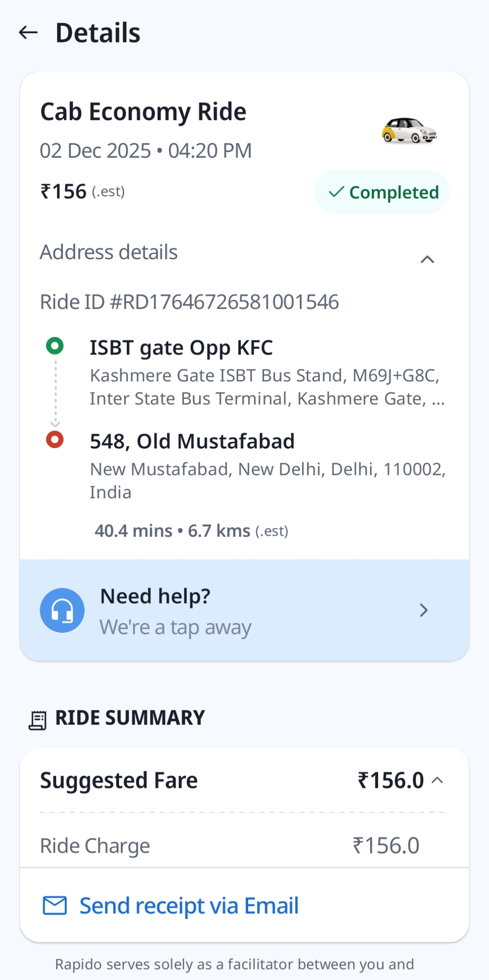Select the 548, Old Mustafabad drop address
489x980 pixels.
click(192, 442)
